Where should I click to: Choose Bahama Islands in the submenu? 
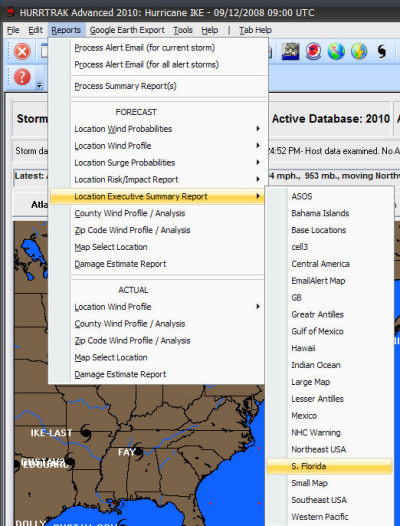(x=330, y=213)
